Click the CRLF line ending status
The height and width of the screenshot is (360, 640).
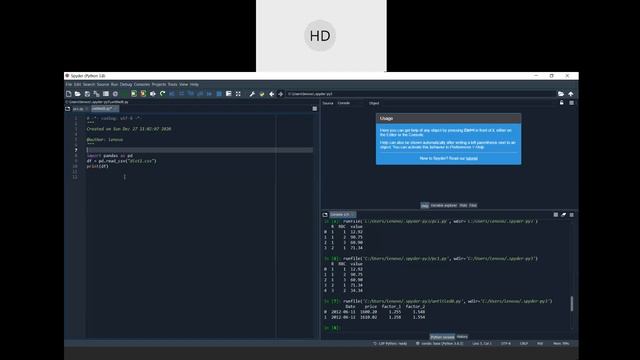click(x=524, y=344)
